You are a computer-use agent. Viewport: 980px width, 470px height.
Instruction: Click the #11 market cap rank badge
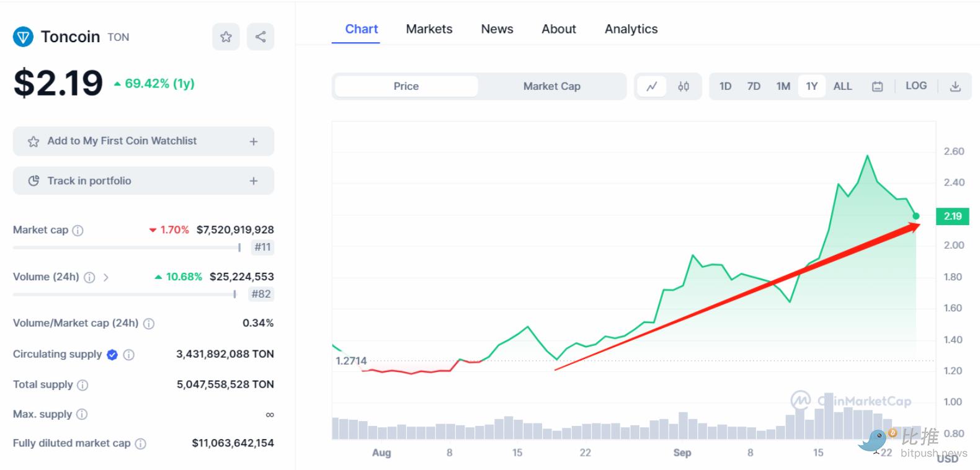263,247
